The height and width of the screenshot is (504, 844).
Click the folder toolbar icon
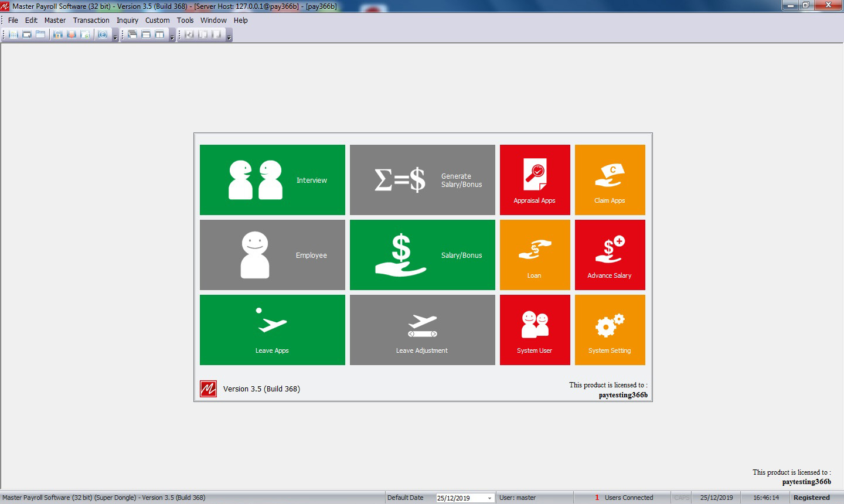(x=85, y=35)
